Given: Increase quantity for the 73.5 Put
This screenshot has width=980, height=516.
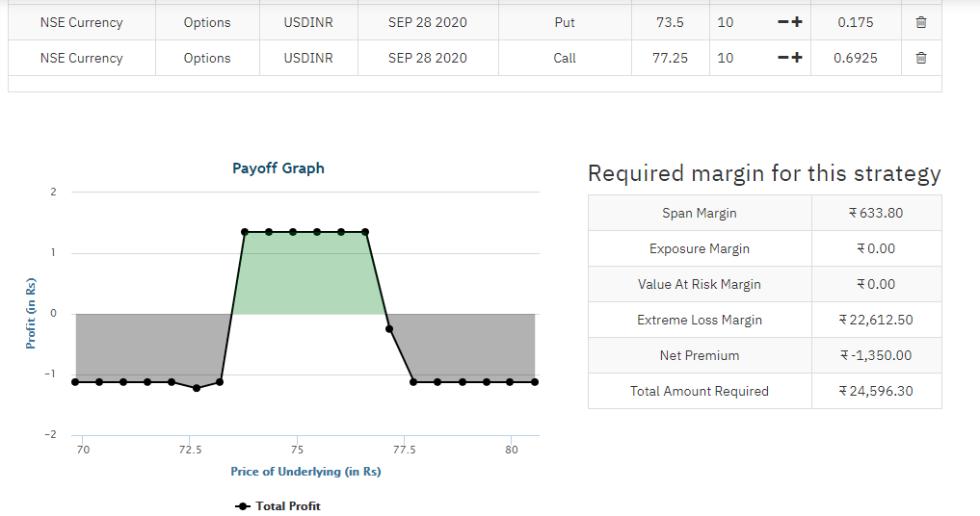Looking at the screenshot, I should 797,22.
